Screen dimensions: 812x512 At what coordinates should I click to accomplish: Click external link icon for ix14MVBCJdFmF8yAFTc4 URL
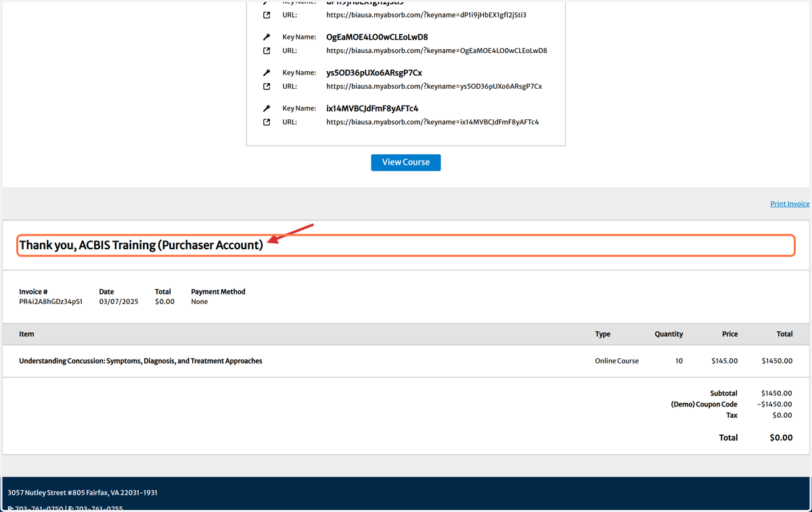pyautogui.click(x=267, y=123)
